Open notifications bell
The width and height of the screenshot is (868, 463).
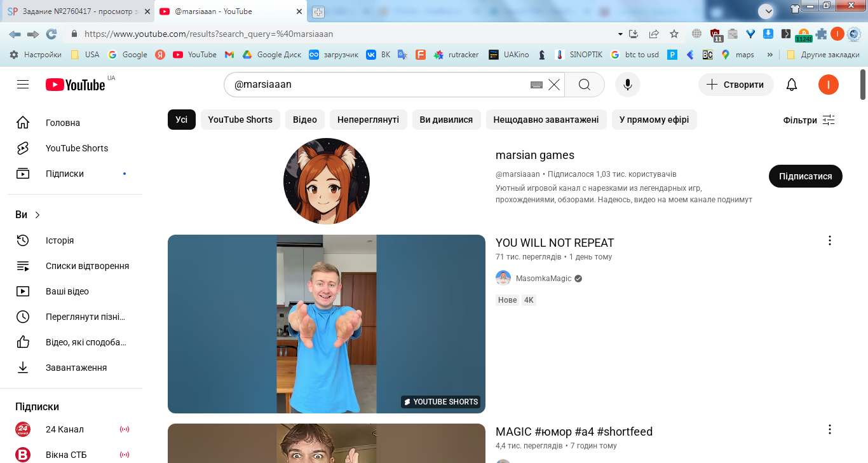(x=792, y=85)
